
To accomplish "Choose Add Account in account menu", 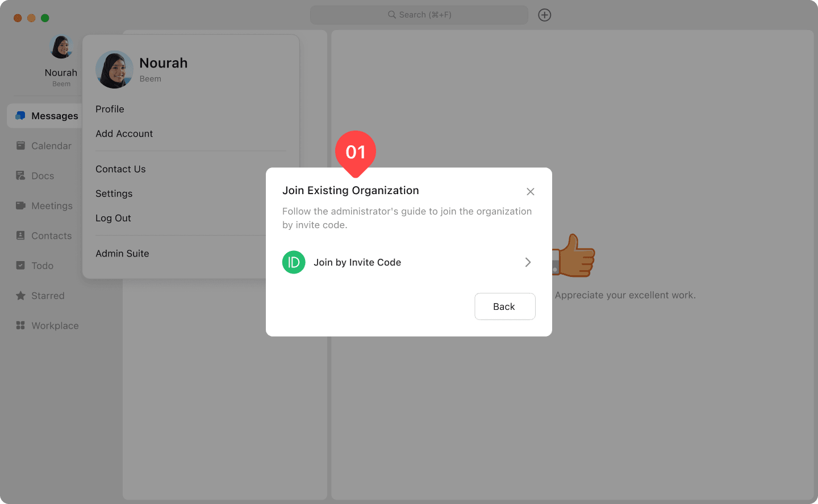I will [x=124, y=133].
